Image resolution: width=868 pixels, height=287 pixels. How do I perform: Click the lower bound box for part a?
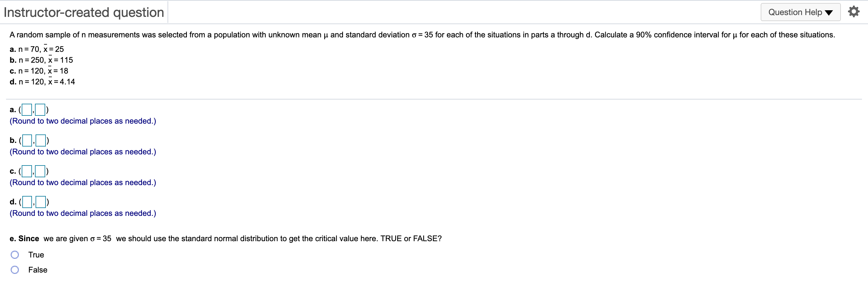tap(26, 109)
